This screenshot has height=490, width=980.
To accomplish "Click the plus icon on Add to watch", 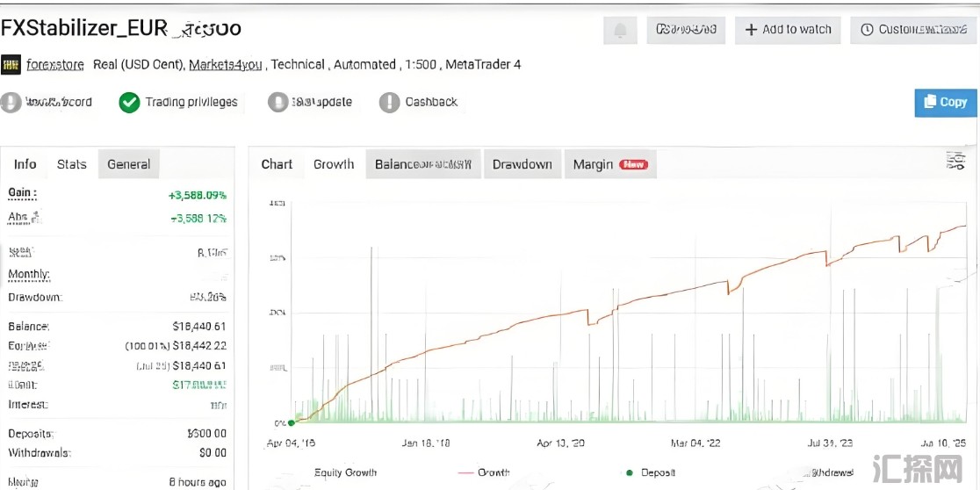I will pos(751,30).
